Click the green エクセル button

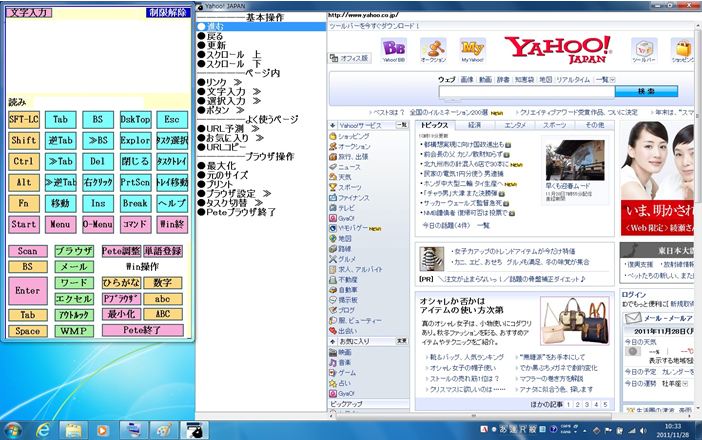click(74, 299)
